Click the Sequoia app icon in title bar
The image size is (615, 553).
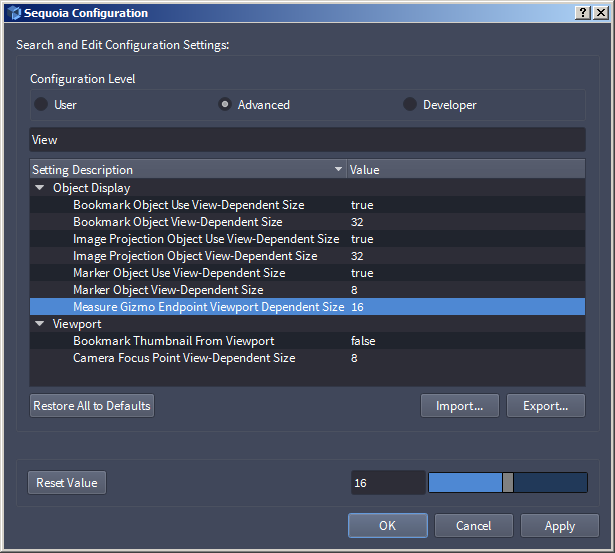click(15, 13)
